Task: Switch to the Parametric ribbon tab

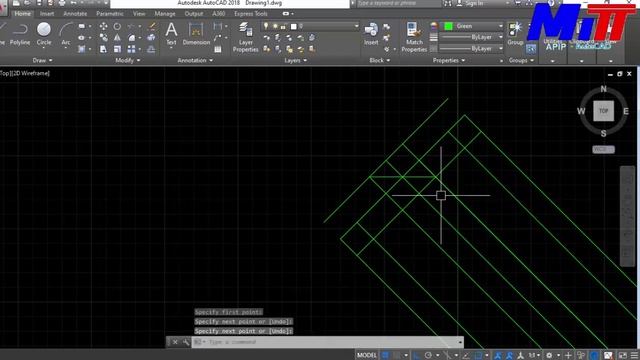Action: [x=110, y=13]
